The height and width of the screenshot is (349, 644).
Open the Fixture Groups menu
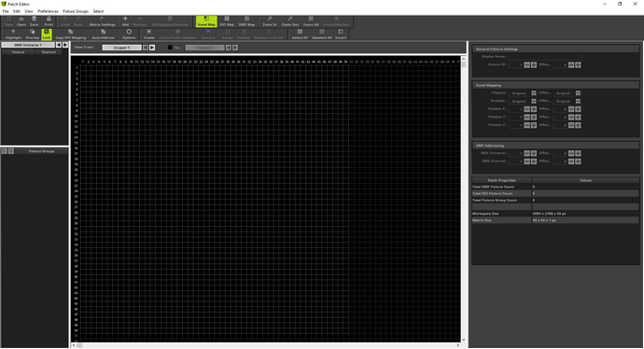point(76,11)
